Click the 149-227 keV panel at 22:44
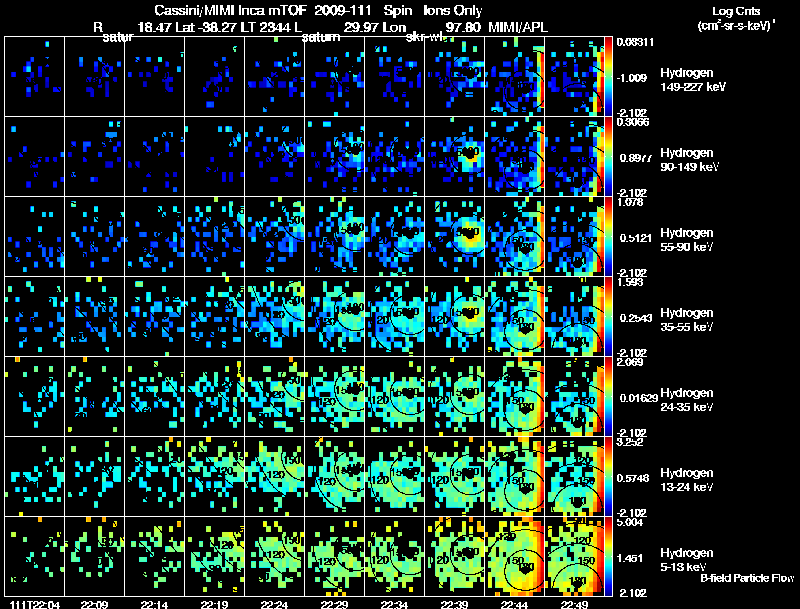The image size is (800, 609). pyautogui.click(x=515, y=77)
